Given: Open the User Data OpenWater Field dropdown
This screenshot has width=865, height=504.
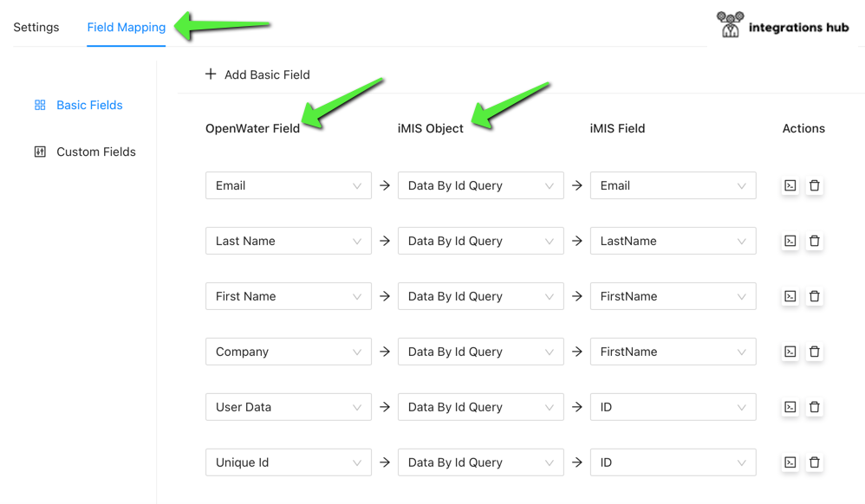Looking at the screenshot, I should (x=288, y=407).
